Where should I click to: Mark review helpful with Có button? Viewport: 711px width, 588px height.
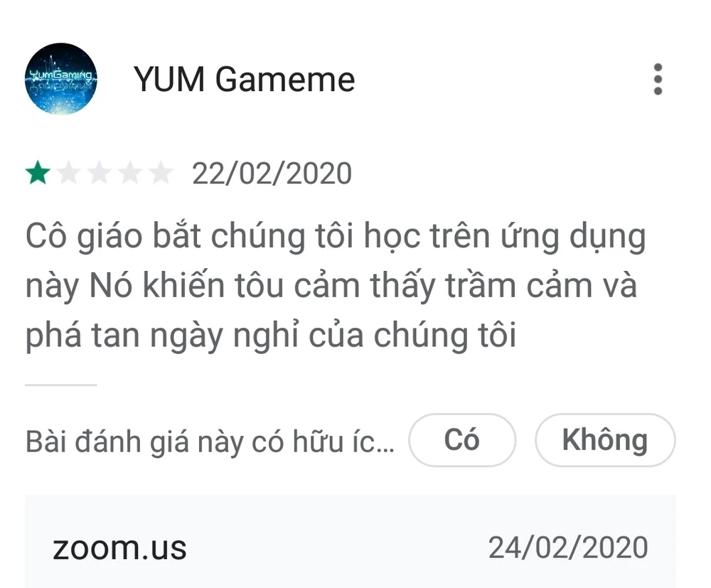pyautogui.click(x=462, y=439)
